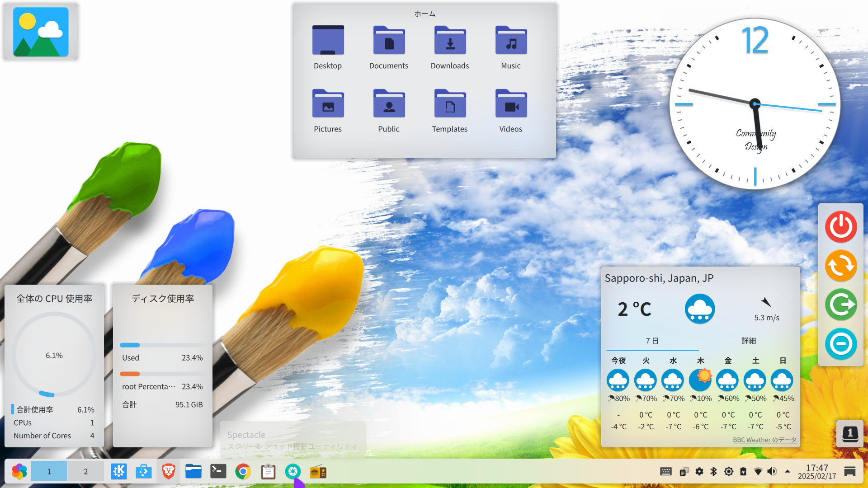
Task: Click the 全体の CPU 使用率 widget title
Action: pos(54,299)
